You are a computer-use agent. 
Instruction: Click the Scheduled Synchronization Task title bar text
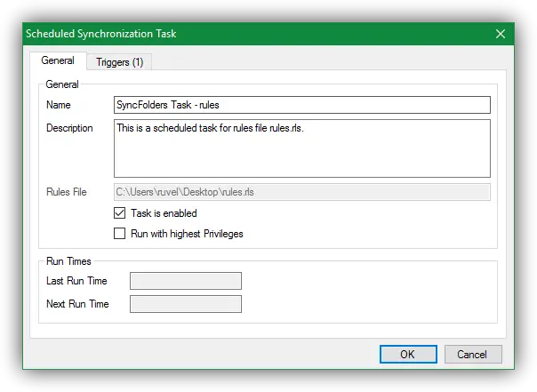[x=100, y=34]
